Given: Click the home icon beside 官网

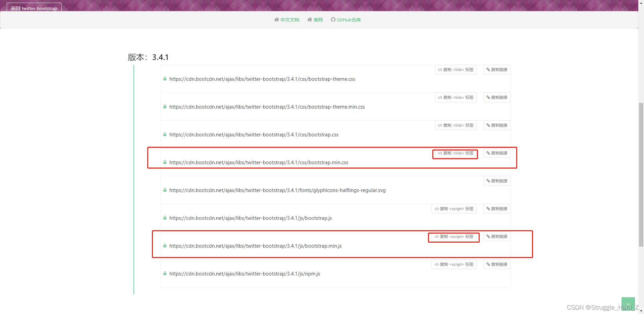Looking at the screenshot, I should pos(309,20).
